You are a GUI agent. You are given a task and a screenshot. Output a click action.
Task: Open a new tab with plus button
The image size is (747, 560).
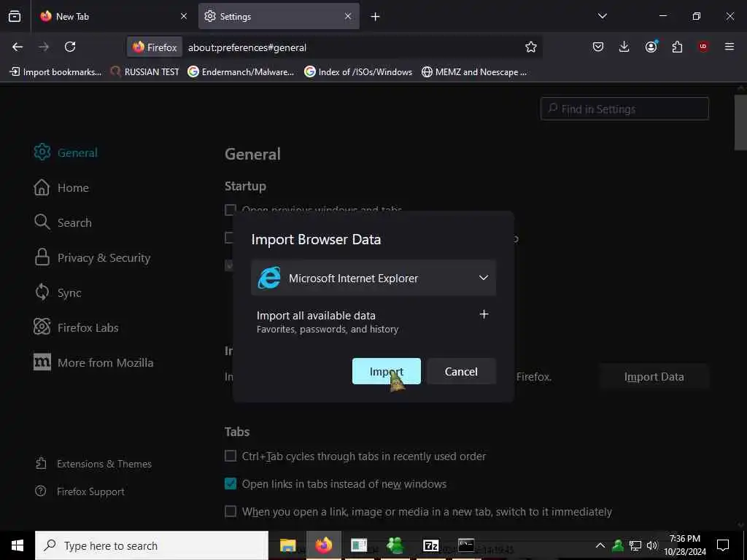(x=376, y=17)
